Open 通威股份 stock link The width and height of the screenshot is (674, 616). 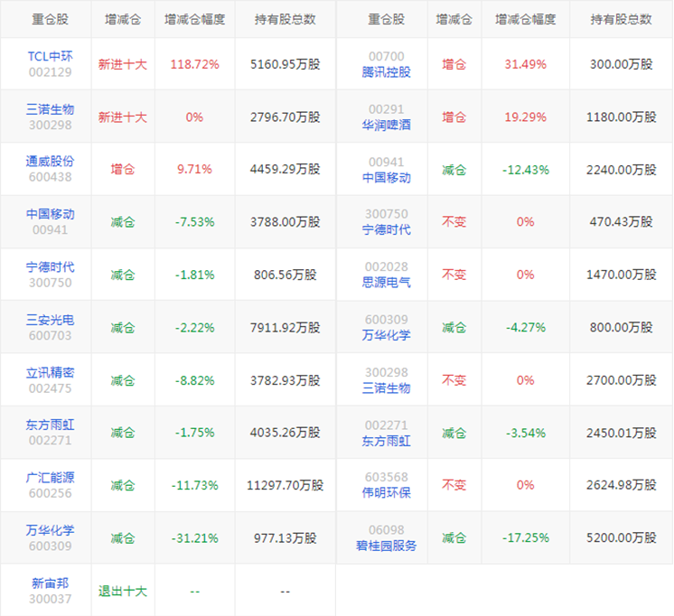point(51,161)
